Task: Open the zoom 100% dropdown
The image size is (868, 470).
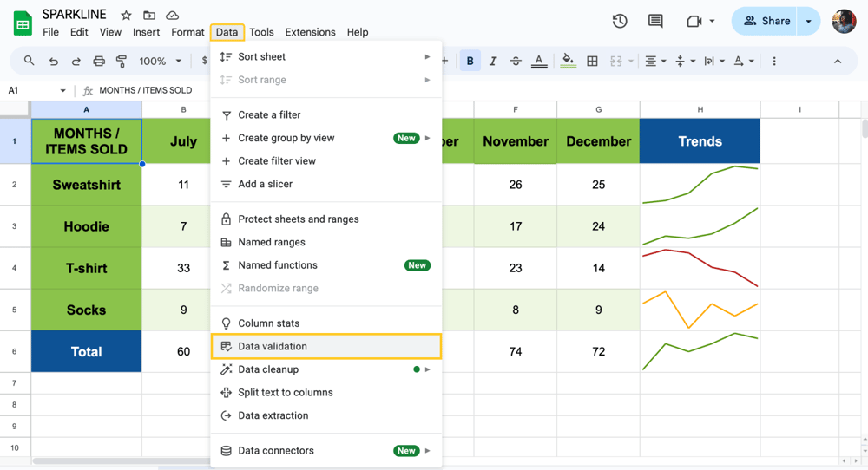Action: pyautogui.click(x=160, y=62)
